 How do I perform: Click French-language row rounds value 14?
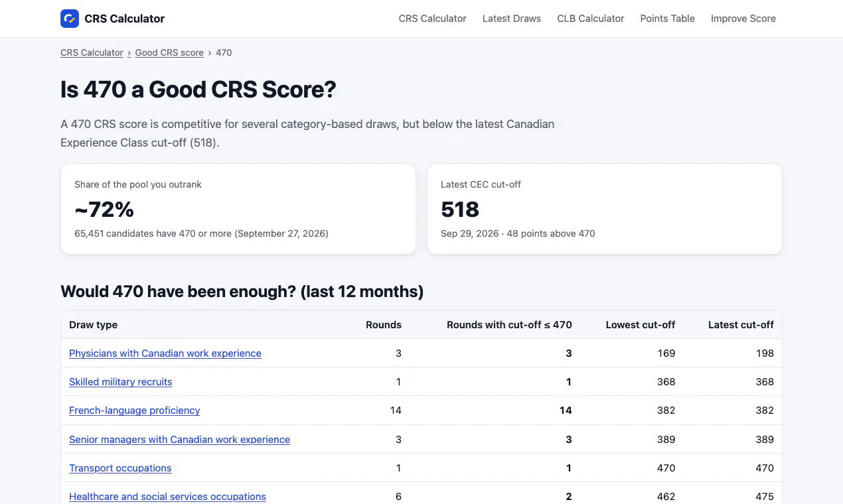tap(396, 410)
